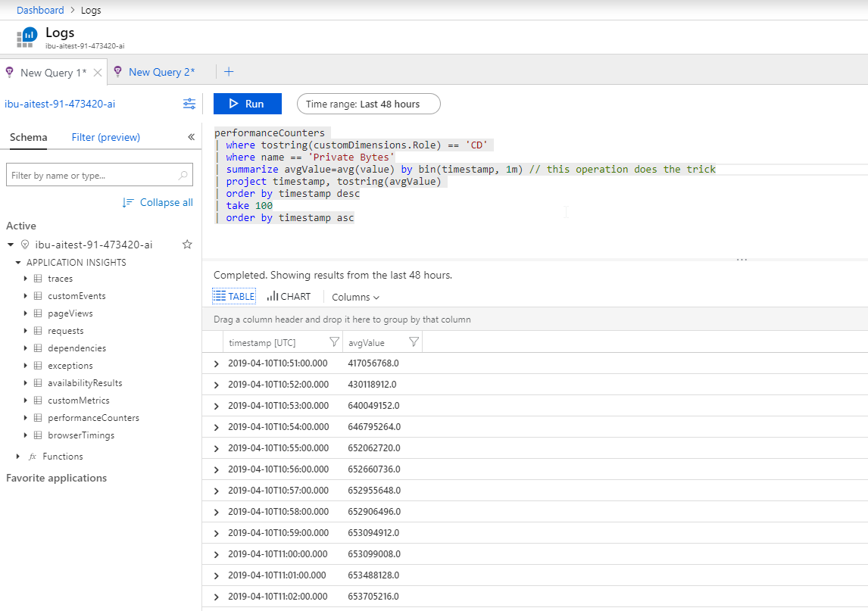Click the performanceCounters table icon
Image resolution: width=868 pixels, height=611 pixels.
click(38, 417)
